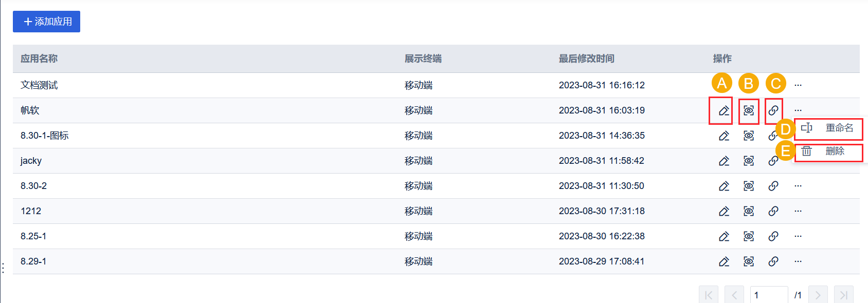
Task: Copy link icon for 帆软 row
Action: tap(773, 110)
